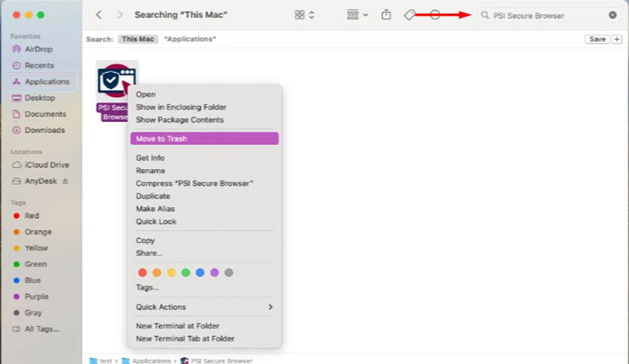Image resolution: width=629 pixels, height=364 pixels.
Task: Select the Gray tag in sidebar
Action: (x=33, y=313)
